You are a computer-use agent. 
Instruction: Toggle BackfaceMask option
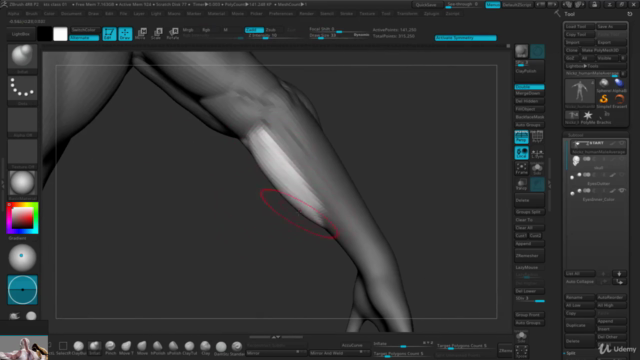pyautogui.click(x=529, y=117)
